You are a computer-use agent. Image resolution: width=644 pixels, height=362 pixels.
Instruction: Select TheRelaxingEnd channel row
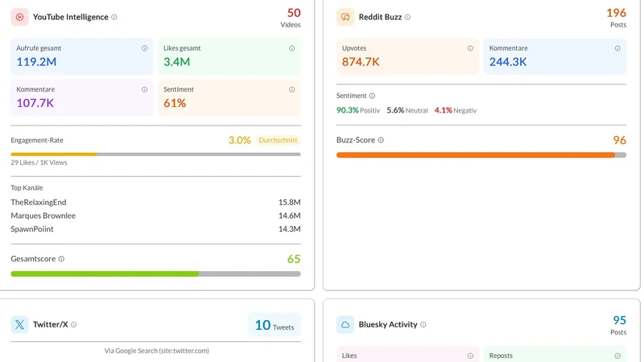click(155, 203)
